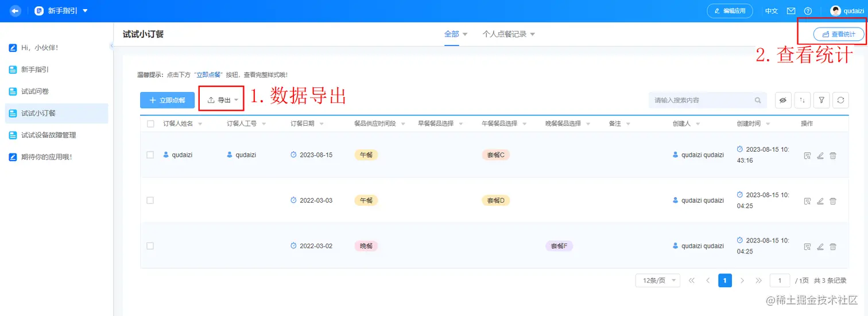Go to the previous page arrow

pyautogui.click(x=708, y=280)
